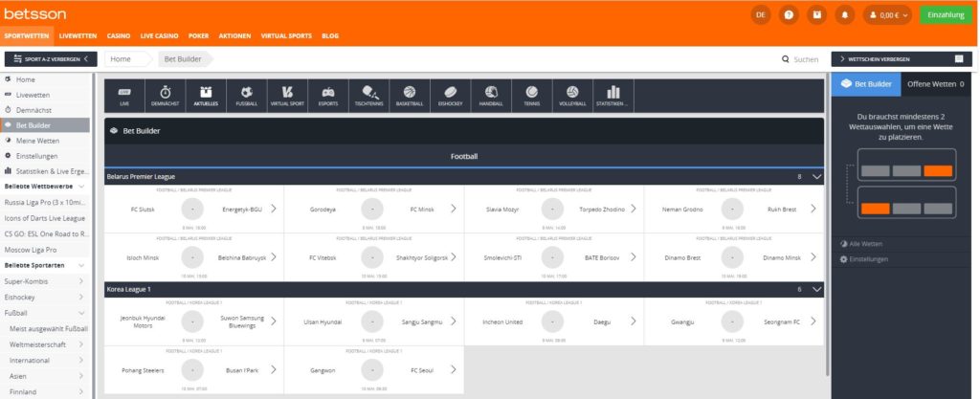Image resolution: width=980 pixels, height=399 pixels.
Task: Open Russia Liga Pro competition link
Action: click(45, 202)
